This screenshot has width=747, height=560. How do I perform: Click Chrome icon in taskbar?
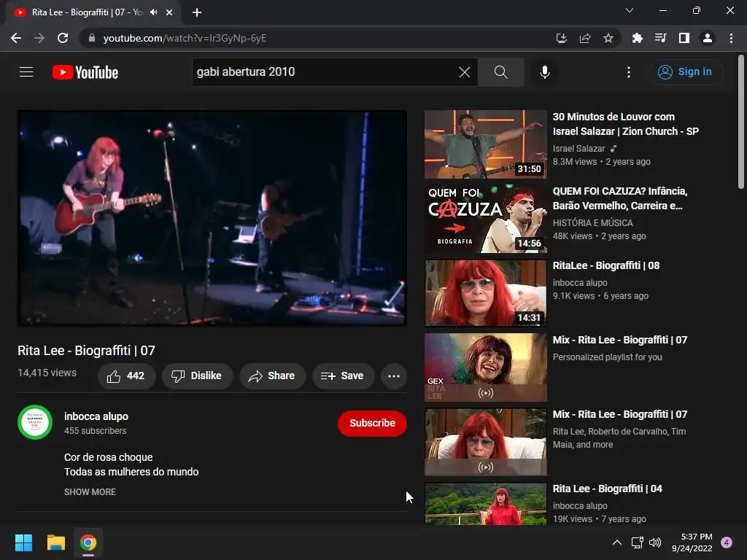[x=88, y=542]
